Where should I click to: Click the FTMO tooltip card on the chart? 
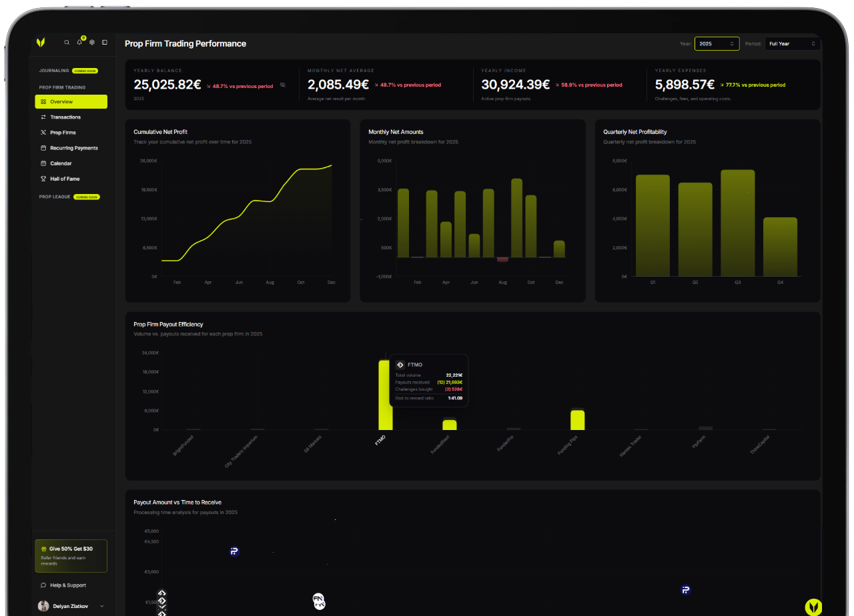[x=430, y=380]
